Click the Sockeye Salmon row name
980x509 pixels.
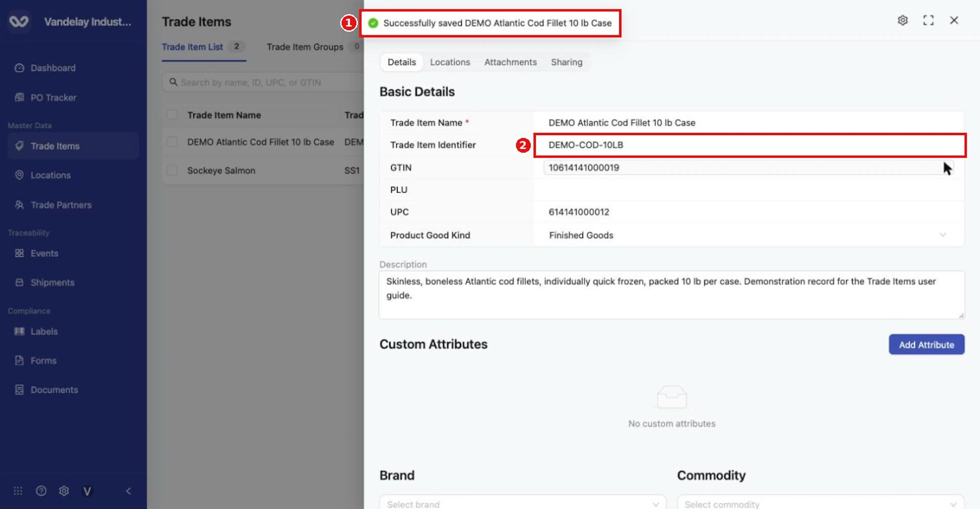click(x=221, y=170)
